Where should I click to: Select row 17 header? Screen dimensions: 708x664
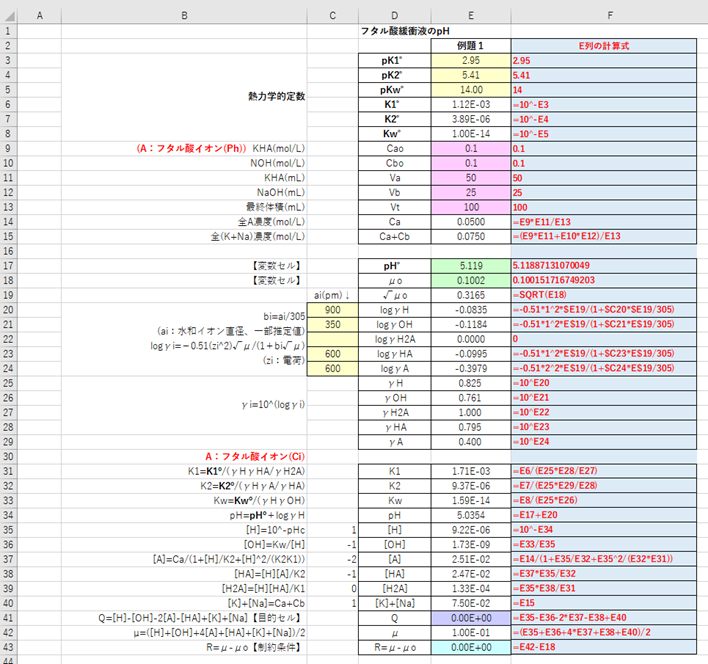pyautogui.click(x=8, y=266)
